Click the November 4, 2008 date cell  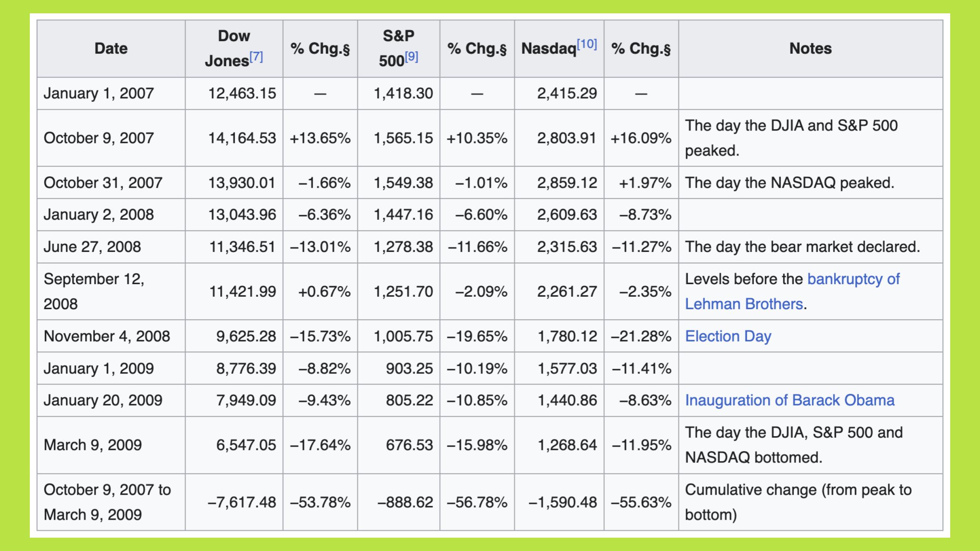click(x=107, y=336)
